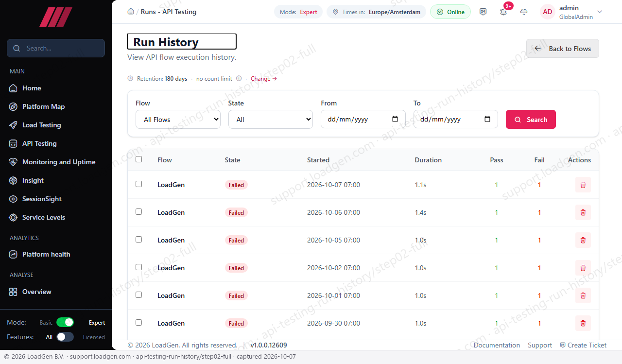
Task: Delete the 2026-10-07 07:00 run
Action: [x=583, y=185]
